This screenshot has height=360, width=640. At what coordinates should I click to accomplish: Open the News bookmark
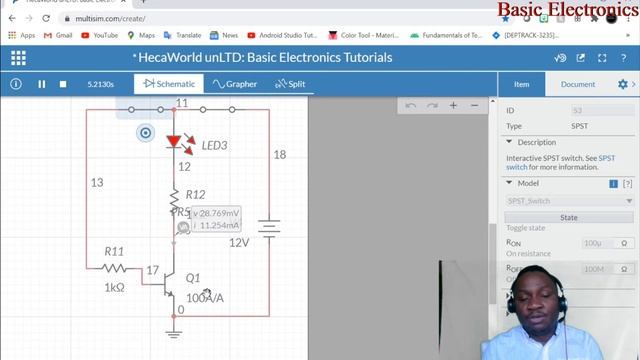pos(224,36)
